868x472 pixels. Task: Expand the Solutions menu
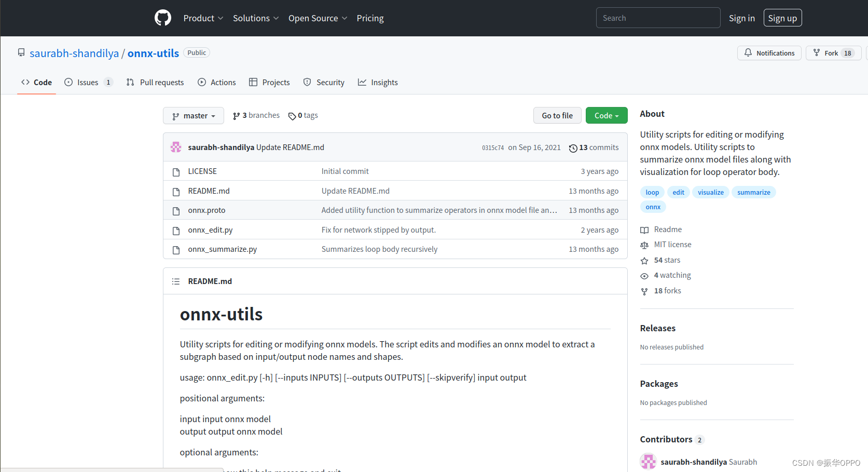256,18
